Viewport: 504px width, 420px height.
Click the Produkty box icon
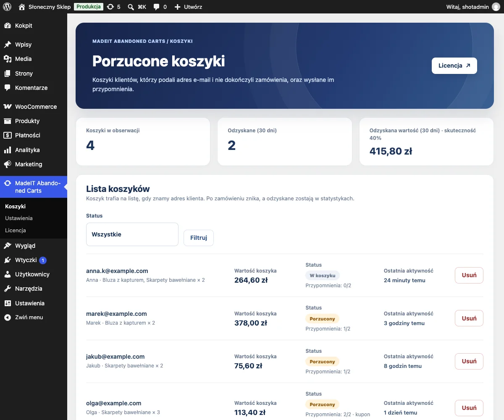point(7,121)
